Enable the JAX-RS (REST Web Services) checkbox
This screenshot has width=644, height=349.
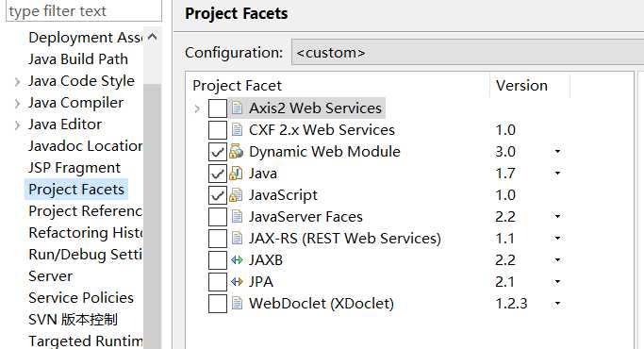pos(218,239)
